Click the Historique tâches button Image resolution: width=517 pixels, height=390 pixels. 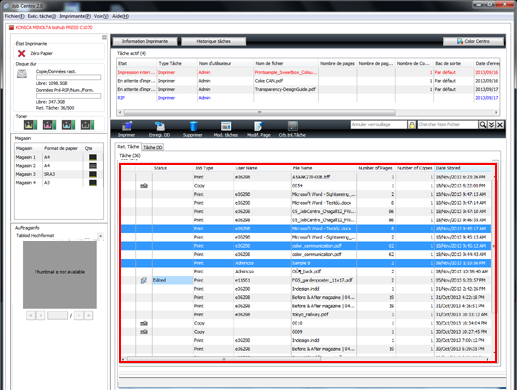coord(214,41)
